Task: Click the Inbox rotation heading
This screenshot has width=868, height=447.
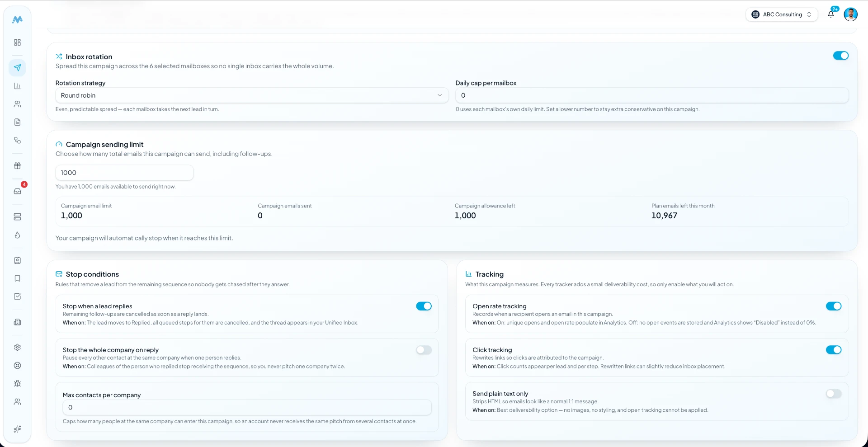Action: [89, 57]
